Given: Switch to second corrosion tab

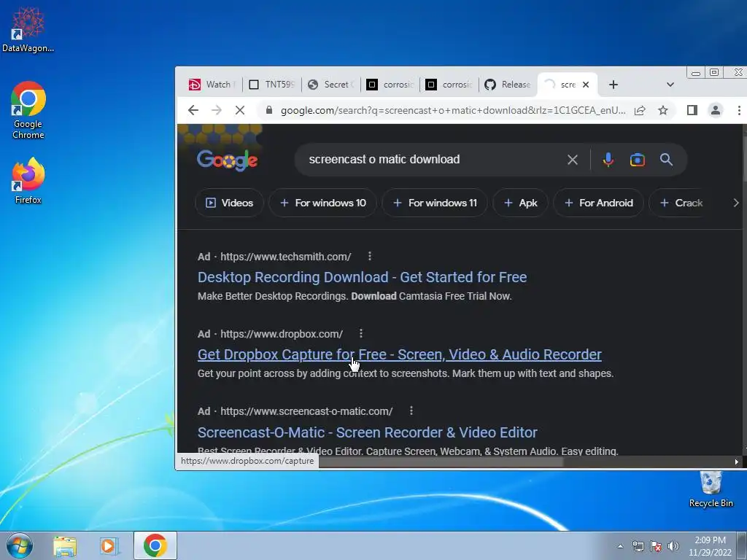Looking at the screenshot, I should (x=449, y=85).
